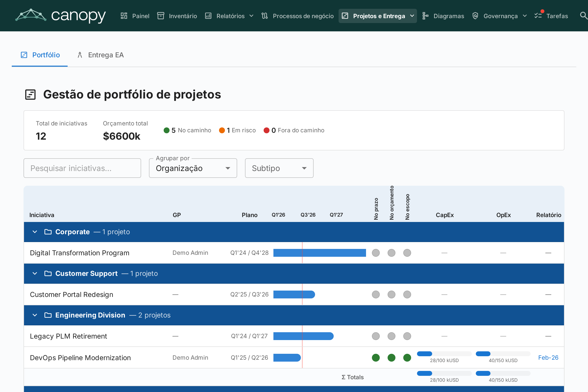
Task: Open search via magnifier icon
Action: [584, 15]
